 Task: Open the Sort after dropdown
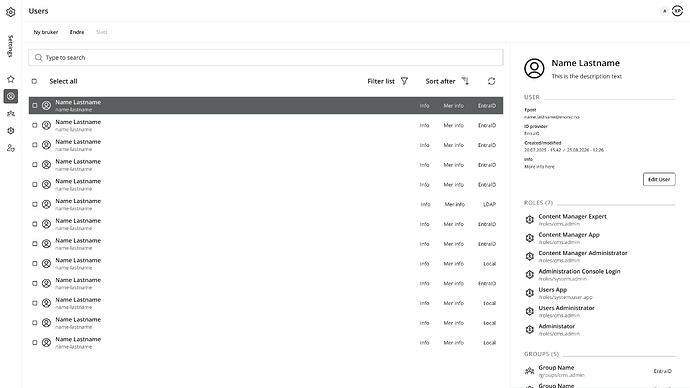click(447, 81)
